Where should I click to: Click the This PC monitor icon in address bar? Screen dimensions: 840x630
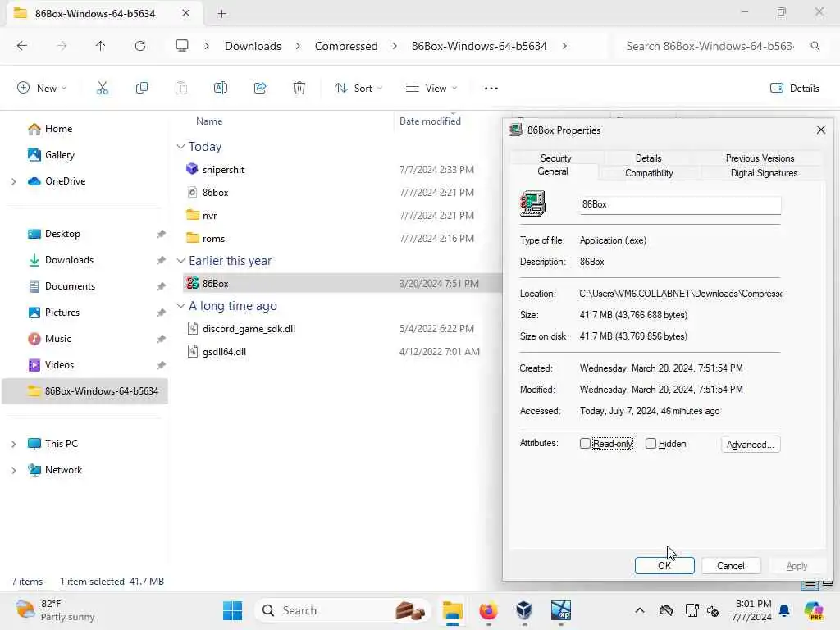(182, 46)
